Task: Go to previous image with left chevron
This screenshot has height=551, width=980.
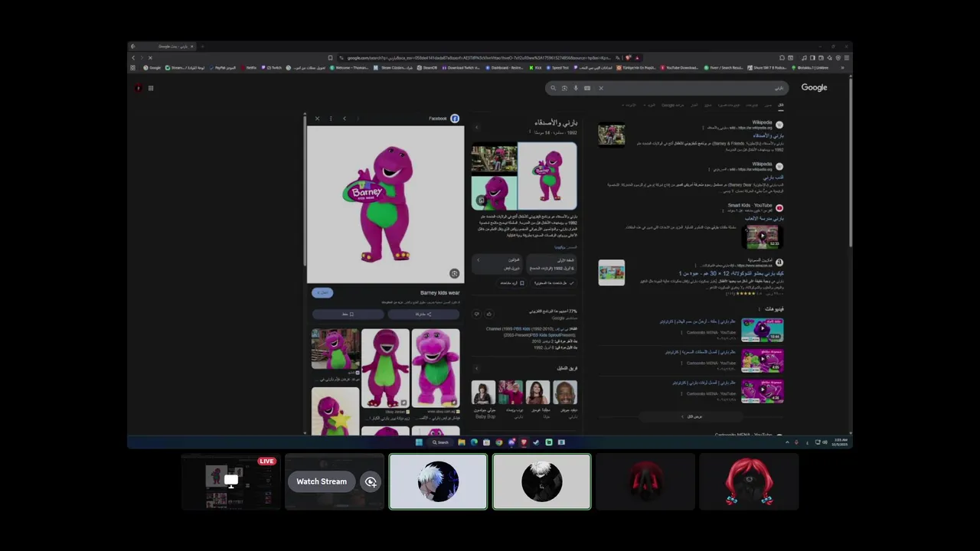Action: point(345,119)
